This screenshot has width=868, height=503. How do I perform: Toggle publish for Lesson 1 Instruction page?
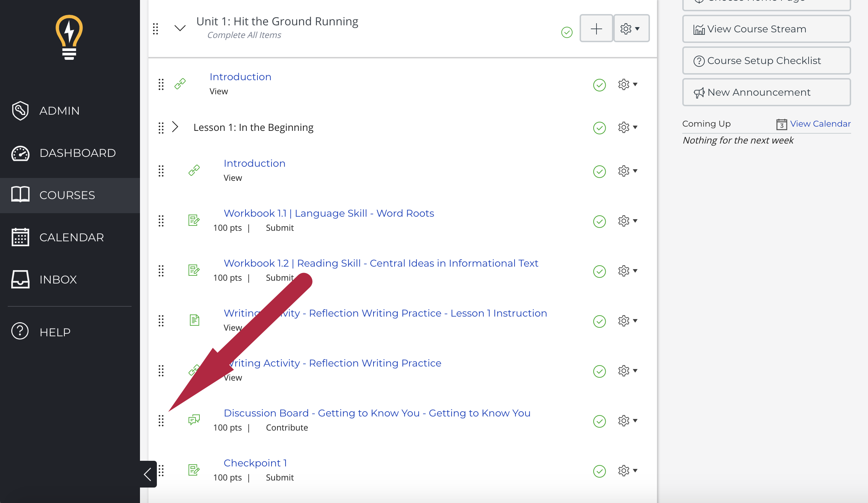(x=599, y=321)
